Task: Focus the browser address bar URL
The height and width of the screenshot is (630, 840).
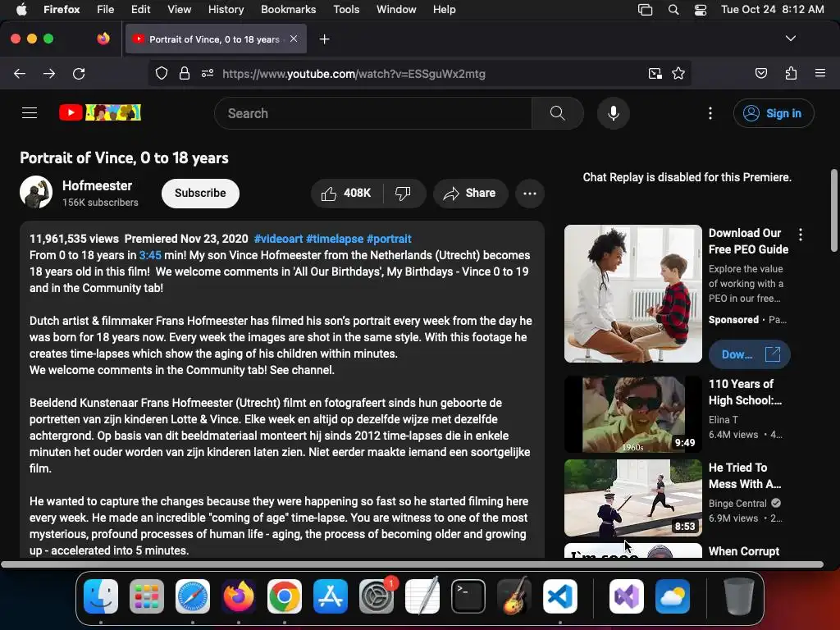Action: tap(354, 74)
